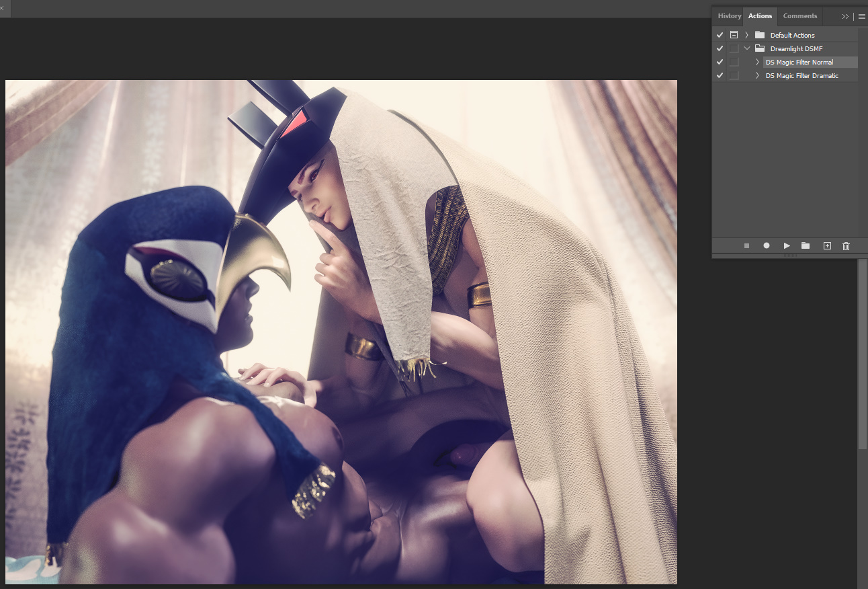Create a new action set folder
This screenshot has height=589, width=868.
pyautogui.click(x=806, y=246)
